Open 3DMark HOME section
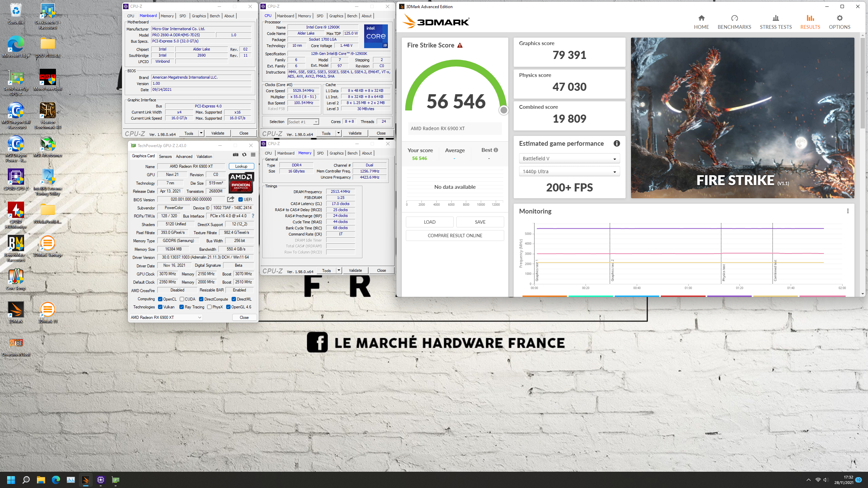This screenshot has width=868, height=488. tap(701, 22)
